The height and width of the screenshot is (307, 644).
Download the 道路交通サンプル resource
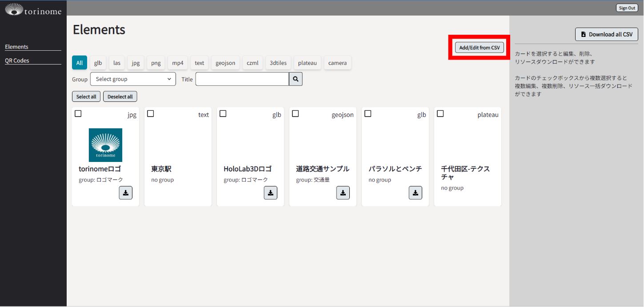[x=343, y=193]
